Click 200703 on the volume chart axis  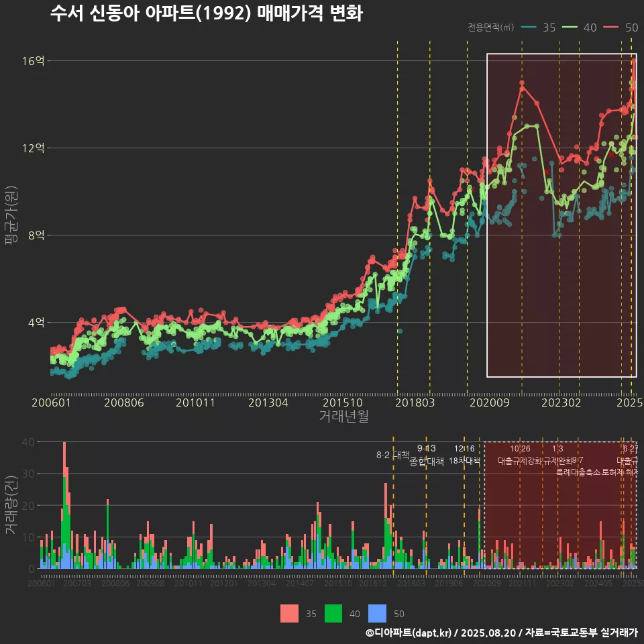[76, 583]
